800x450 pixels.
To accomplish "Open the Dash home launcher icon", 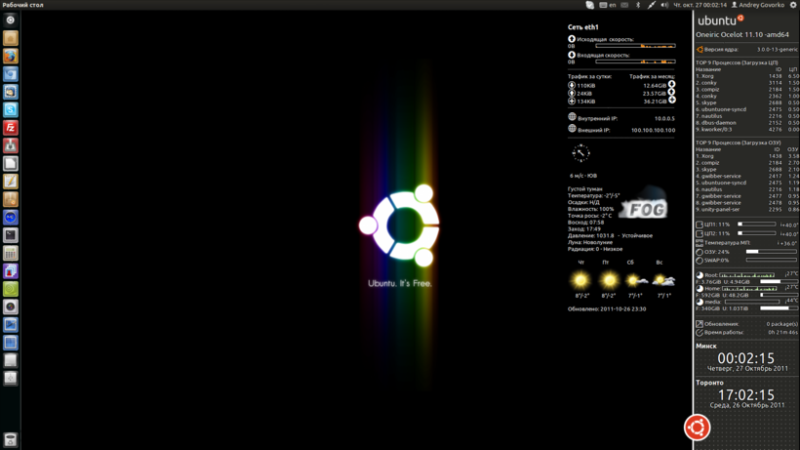I will (x=10, y=20).
